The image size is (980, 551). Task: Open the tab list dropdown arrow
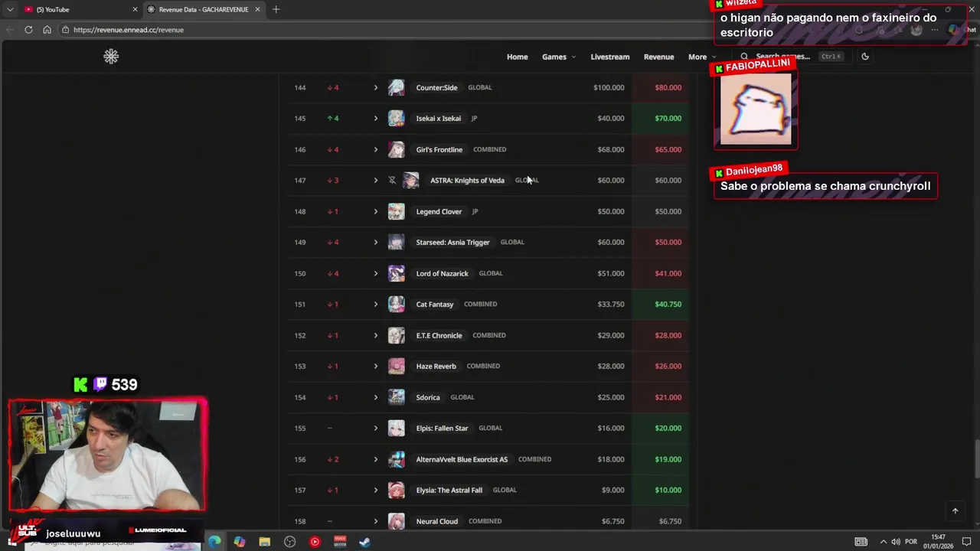point(10,9)
